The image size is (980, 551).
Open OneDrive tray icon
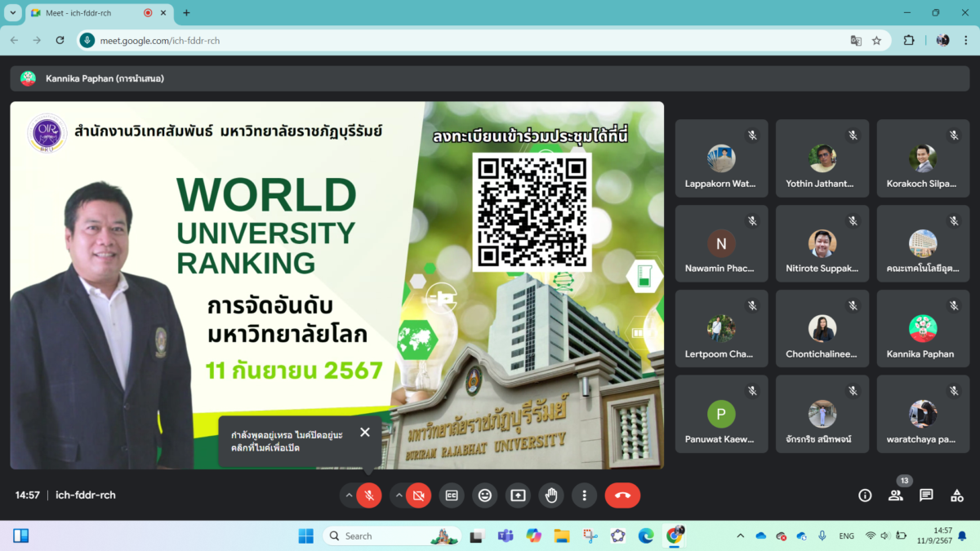760,535
